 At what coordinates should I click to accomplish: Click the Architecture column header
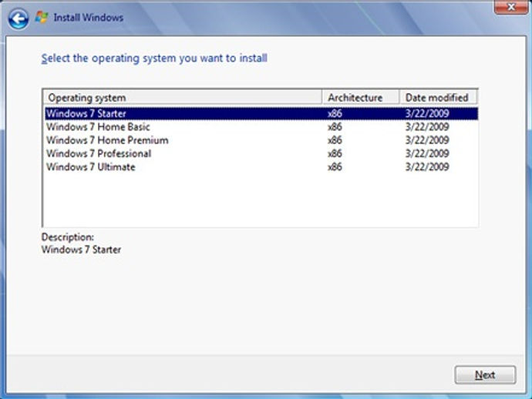tap(361, 98)
